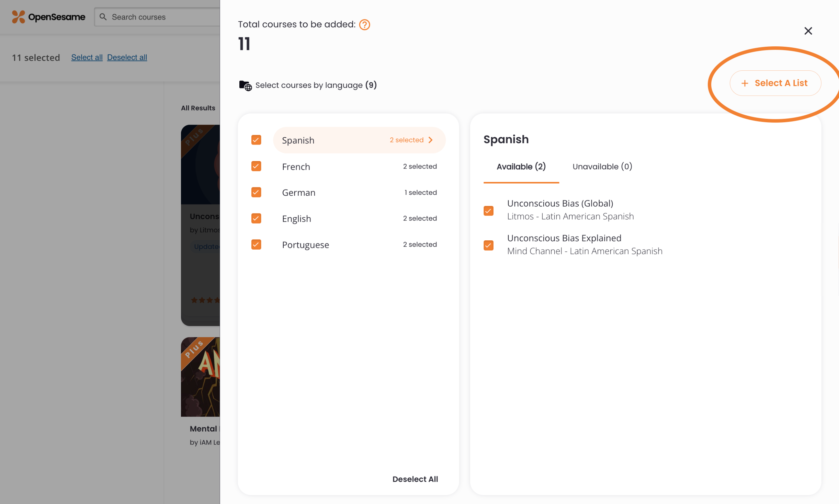Click the Deselect All button in the language panel

click(415, 479)
